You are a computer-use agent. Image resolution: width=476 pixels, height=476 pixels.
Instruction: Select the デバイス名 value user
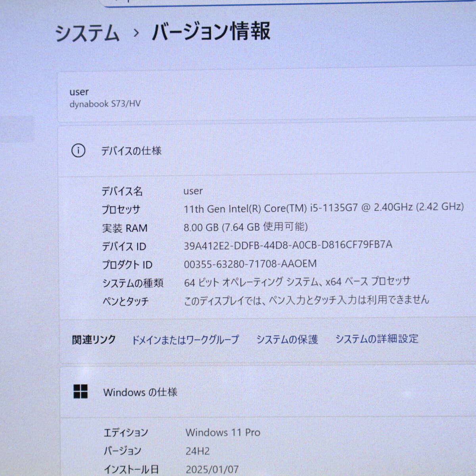tap(193, 191)
